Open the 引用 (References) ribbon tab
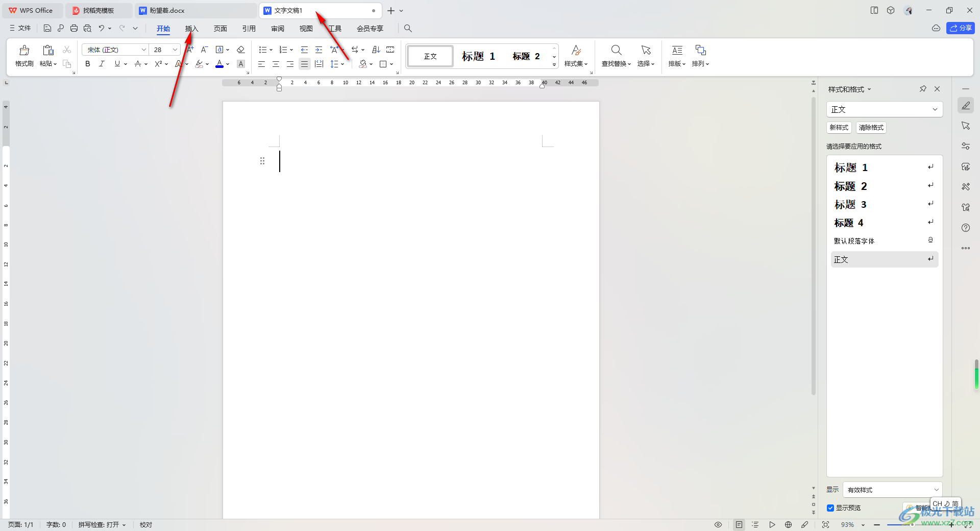Viewport: 980px width, 531px height. pyautogui.click(x=249, y=28)
